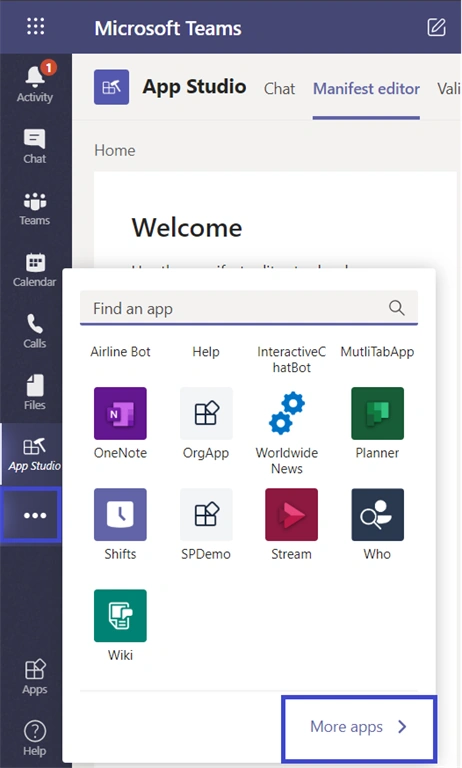Click the Find an app search field

[249, 308]
